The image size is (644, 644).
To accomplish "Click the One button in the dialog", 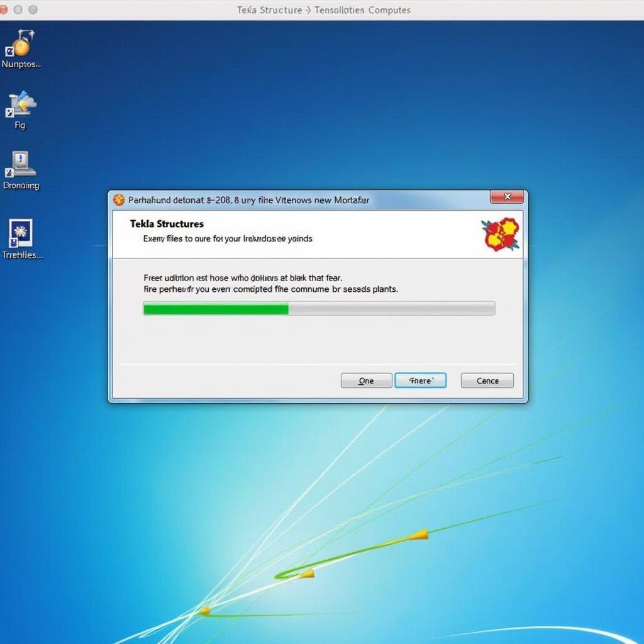I will click(367, 380).
